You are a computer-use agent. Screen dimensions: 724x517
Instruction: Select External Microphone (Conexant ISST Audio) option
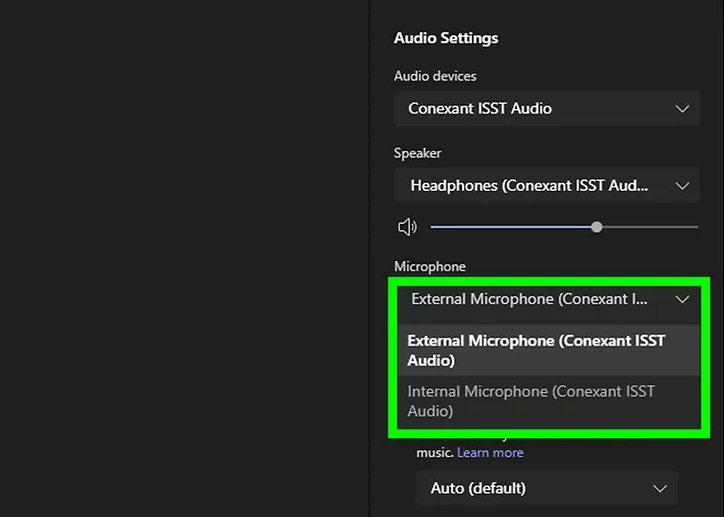coord(549,350)
